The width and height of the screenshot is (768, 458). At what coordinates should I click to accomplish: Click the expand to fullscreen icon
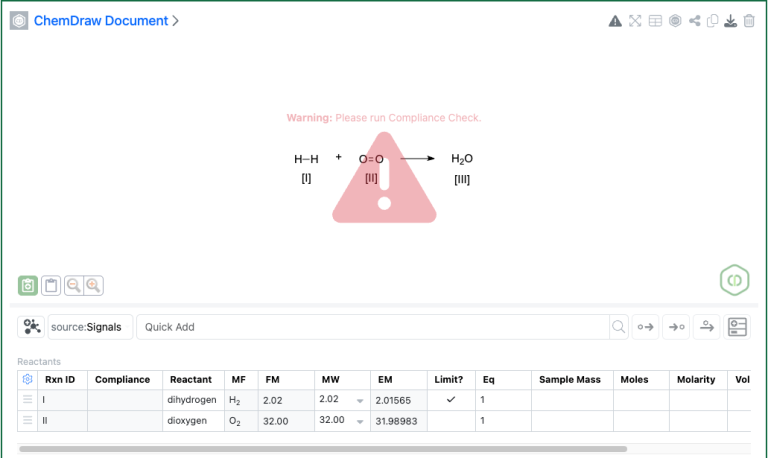point(635,21)
